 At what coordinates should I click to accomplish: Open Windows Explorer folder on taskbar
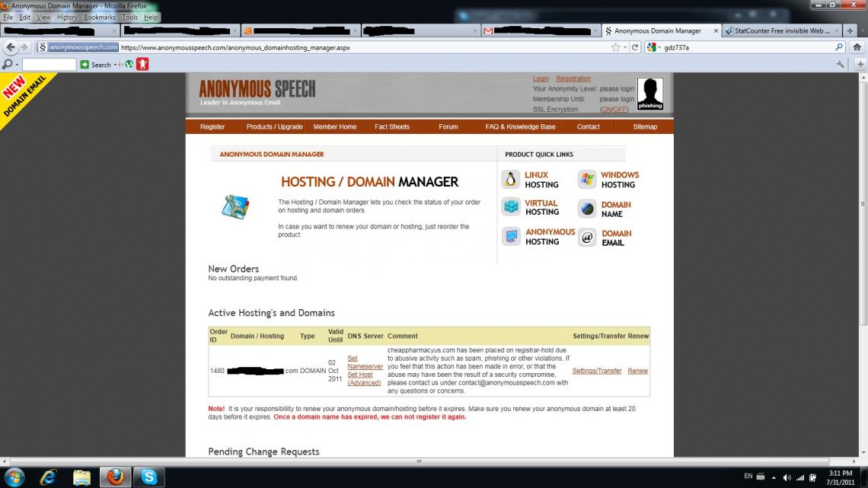[81, 477]
